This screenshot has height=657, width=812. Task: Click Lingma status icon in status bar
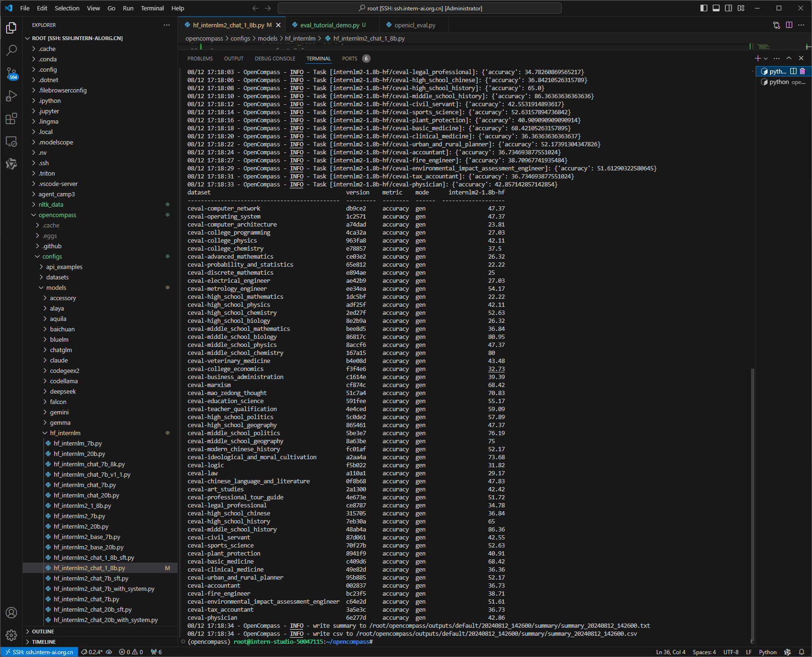click(x=787, y=652)
